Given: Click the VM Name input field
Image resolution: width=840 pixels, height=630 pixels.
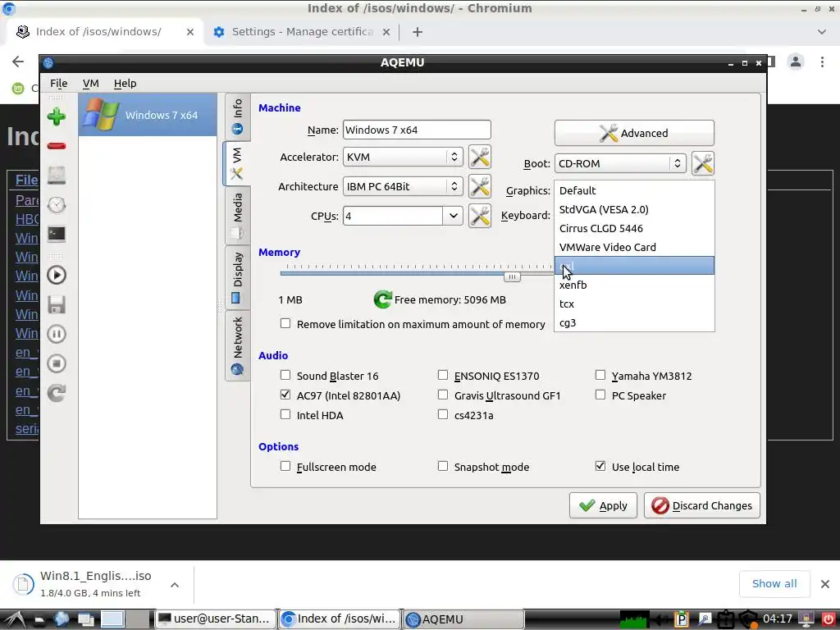Looking at the screenshot, I should [417, 130].
